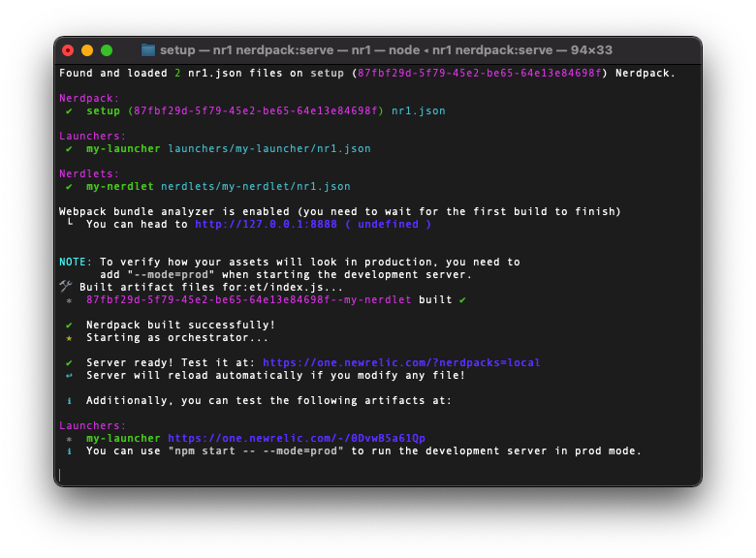Click the reload arrow beside Server will reload
The width and height of the screenshot is (756, 558).
click(69, 375)
